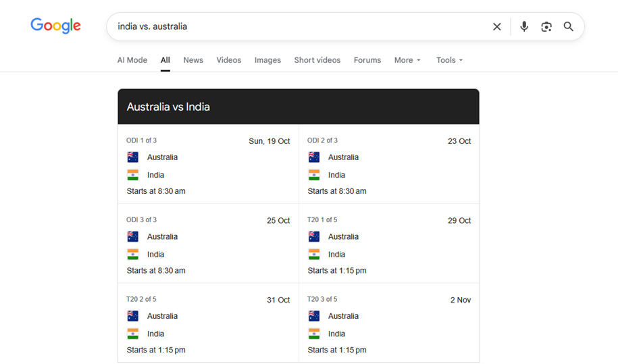Open the T20 2 of 5 match on 31 Oct

tap(208, 323)
